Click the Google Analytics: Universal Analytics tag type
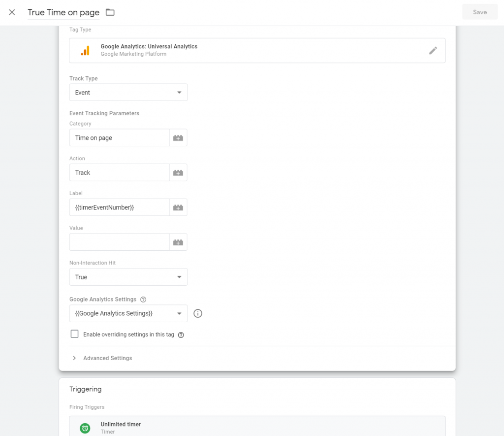 click(257, 51)
